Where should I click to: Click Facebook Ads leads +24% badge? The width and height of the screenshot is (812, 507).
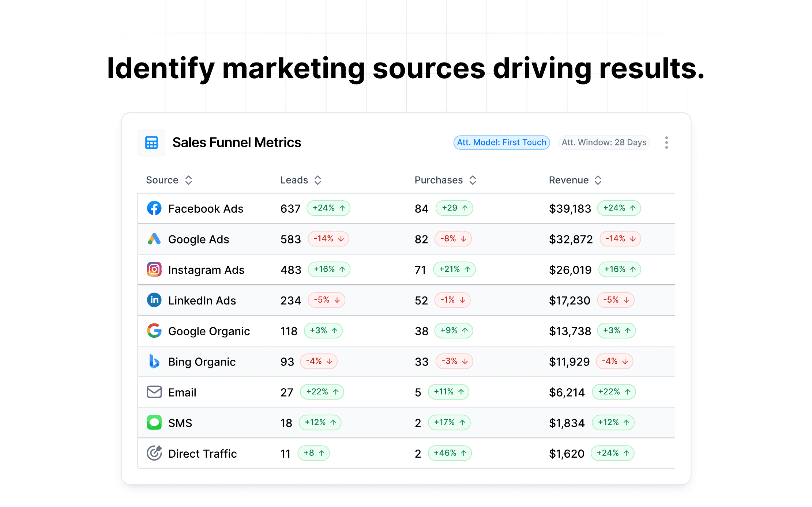tap(328, 208)
